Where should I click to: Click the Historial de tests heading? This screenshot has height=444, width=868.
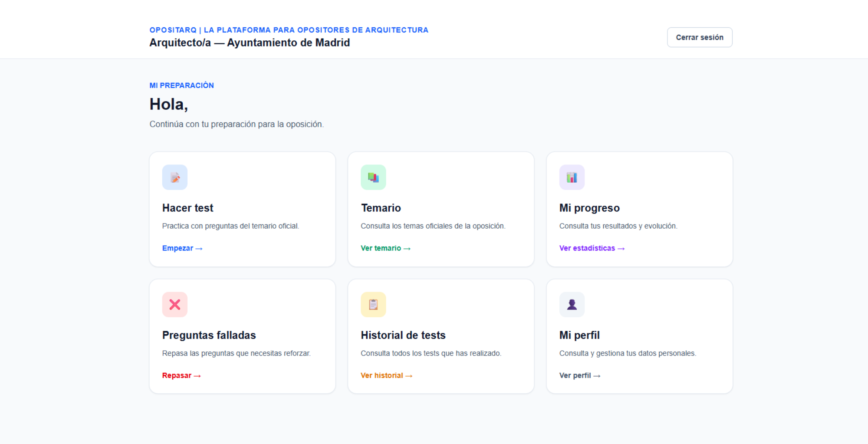(403, 335)
